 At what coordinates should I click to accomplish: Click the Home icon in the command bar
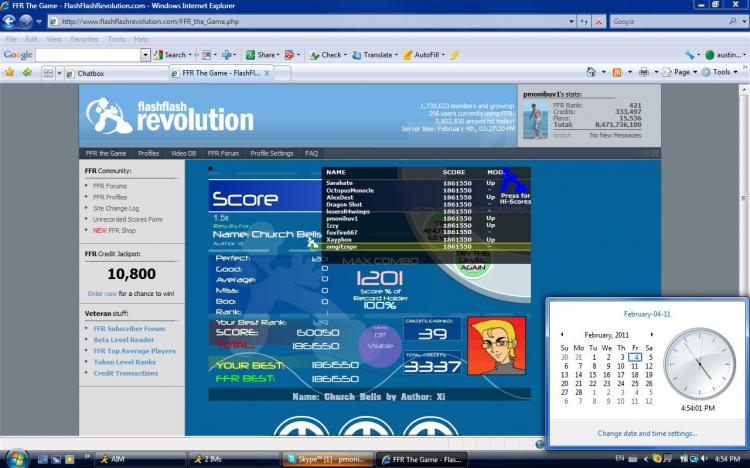[x=591, y=72]
